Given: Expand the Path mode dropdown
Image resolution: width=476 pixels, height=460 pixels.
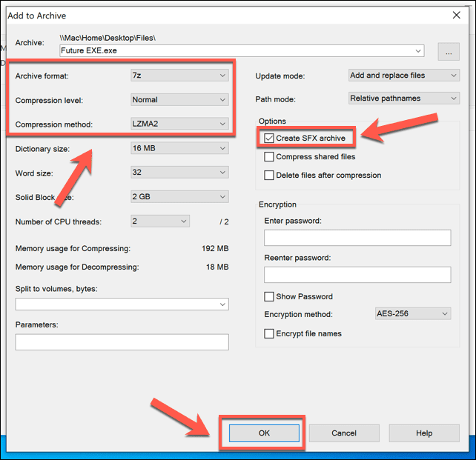Looking at the screenshot, I should point(403,98).
